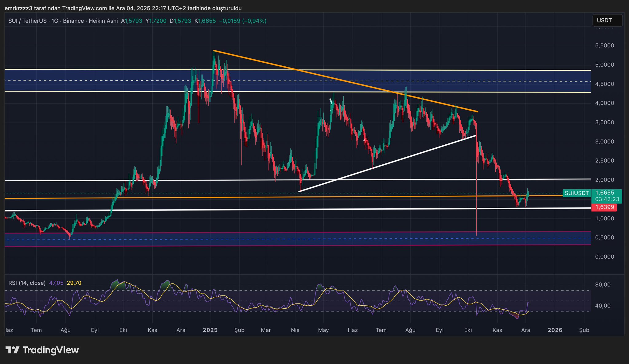
Task: Click the 2026 label on time axis
Action: point(555,330)
